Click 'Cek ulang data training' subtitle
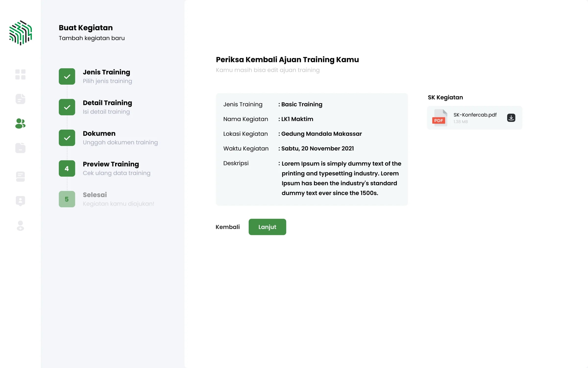Viewport: 588px width, 368px height. pyautogui.click(x=117, y=173)
